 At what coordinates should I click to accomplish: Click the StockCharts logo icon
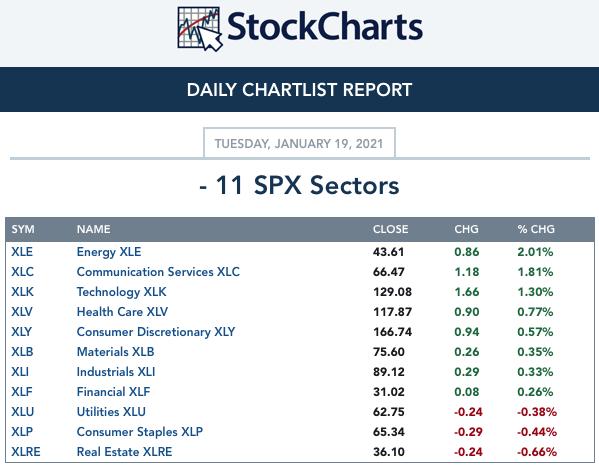(200, 29)
